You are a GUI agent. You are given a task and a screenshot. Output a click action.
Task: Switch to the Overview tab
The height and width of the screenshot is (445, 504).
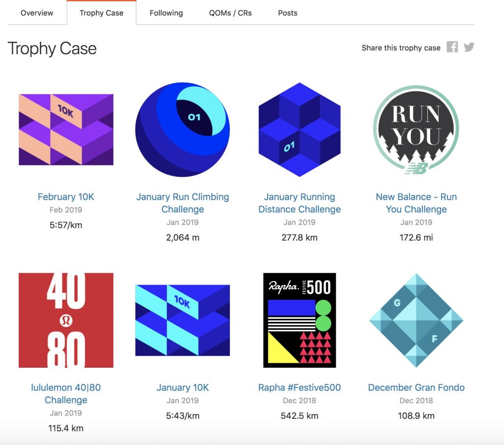37,13
